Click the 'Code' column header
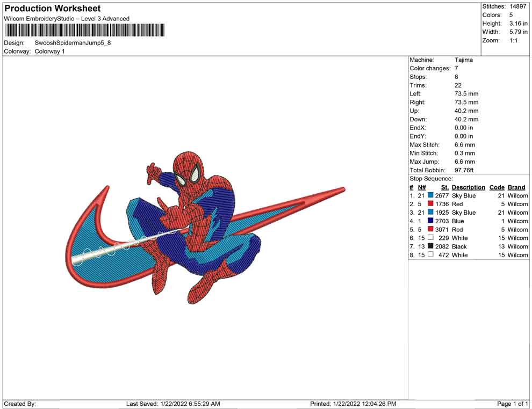 click(x=497, y=187)
